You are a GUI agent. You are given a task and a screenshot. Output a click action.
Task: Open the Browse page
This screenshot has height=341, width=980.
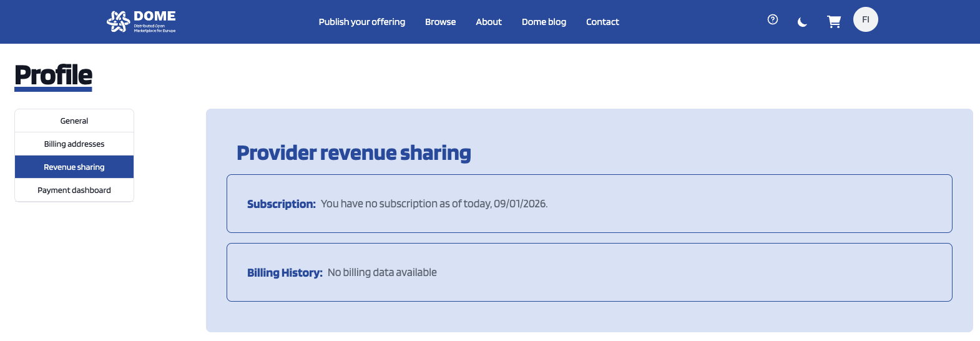(440, 22)
